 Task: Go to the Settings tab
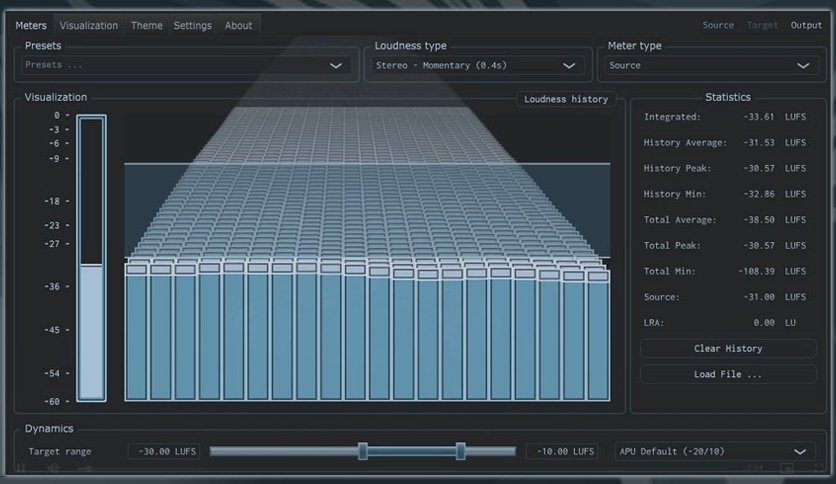(x=192, y=26)
